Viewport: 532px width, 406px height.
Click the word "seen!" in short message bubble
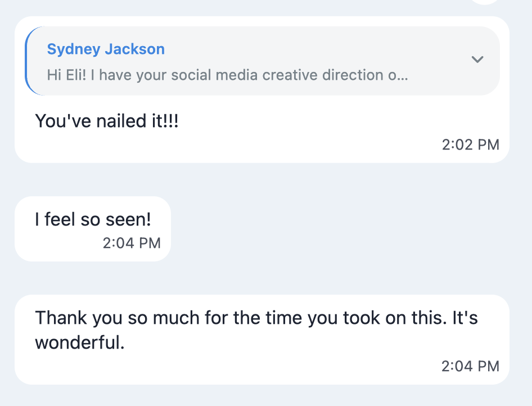click(x=128, y=219)
